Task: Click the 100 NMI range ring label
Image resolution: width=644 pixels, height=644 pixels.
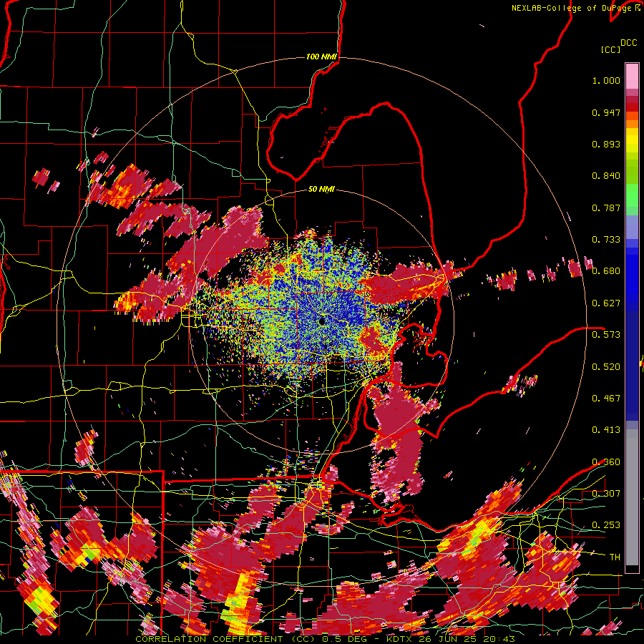Action: click(x=321, y=57)
